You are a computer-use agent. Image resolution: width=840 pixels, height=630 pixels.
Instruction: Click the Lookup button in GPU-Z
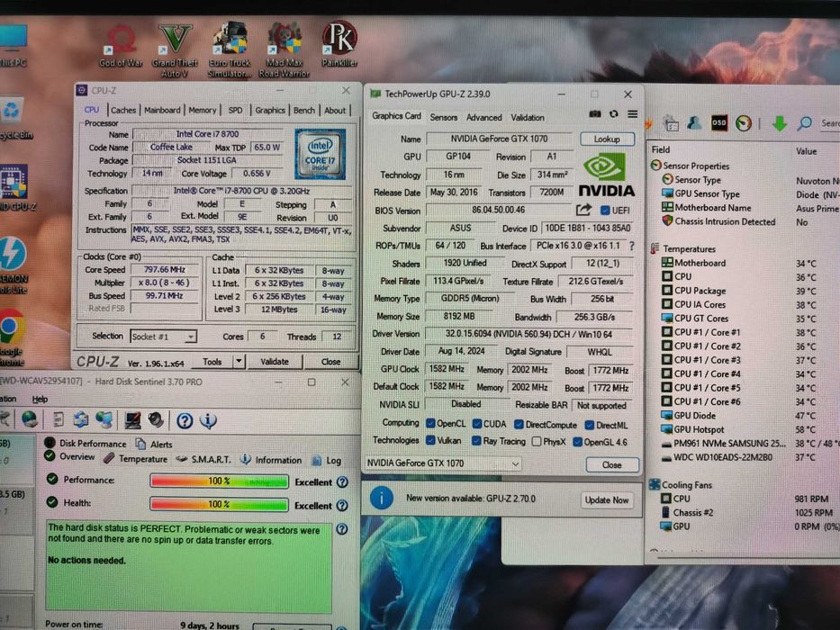tap(607, 139)
